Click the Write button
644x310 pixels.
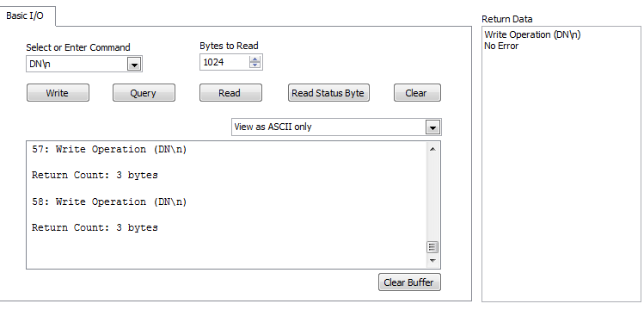point(58,93)
